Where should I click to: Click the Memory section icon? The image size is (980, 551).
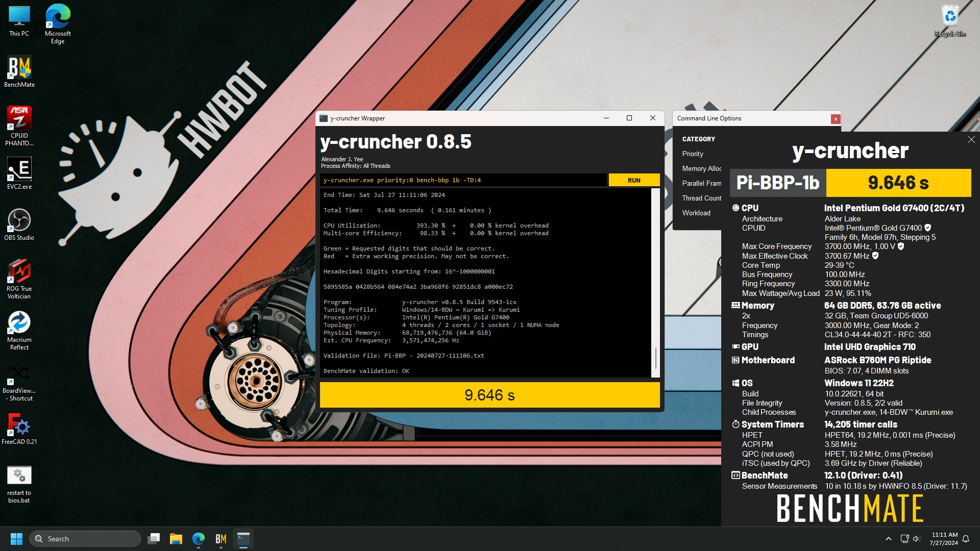tap(736, 305)
